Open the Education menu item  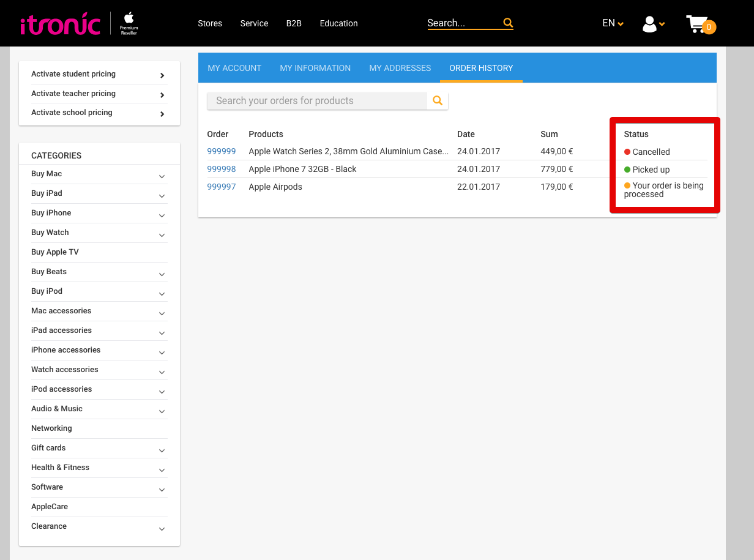pos(338,23)
